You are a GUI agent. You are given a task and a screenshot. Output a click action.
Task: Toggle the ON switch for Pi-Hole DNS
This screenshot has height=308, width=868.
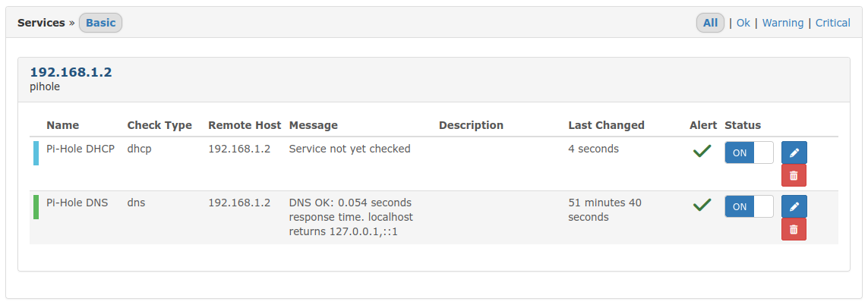coord(749,206)
